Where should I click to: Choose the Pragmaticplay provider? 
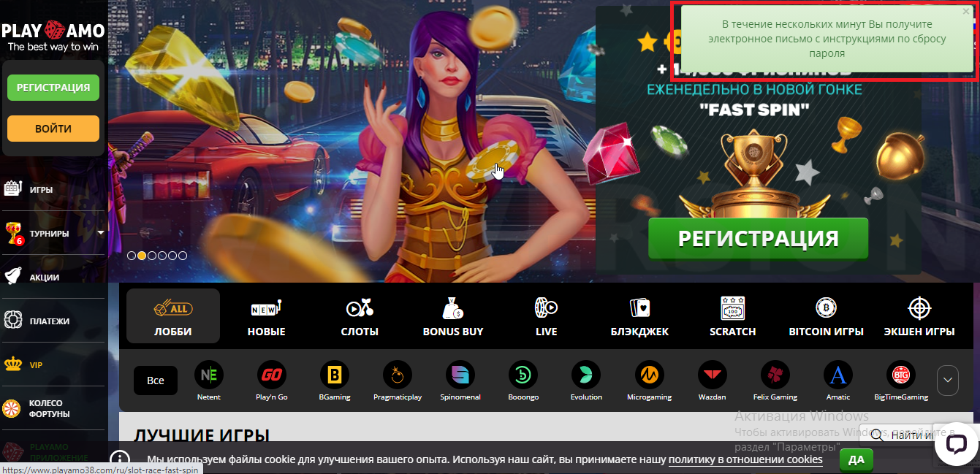[398, 381]
